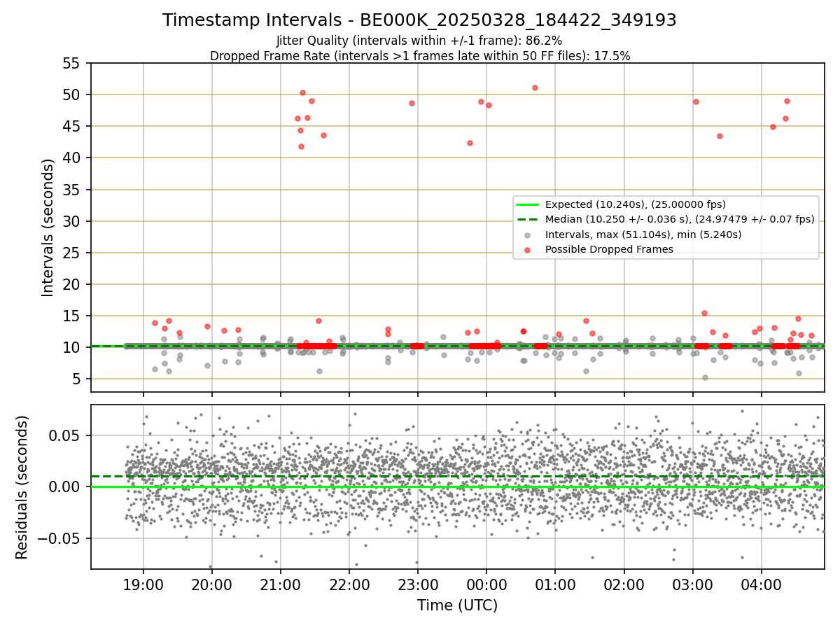Click the gray dot marker in the legend
Viewport: 840px width, 630px height.
point(528,234)
